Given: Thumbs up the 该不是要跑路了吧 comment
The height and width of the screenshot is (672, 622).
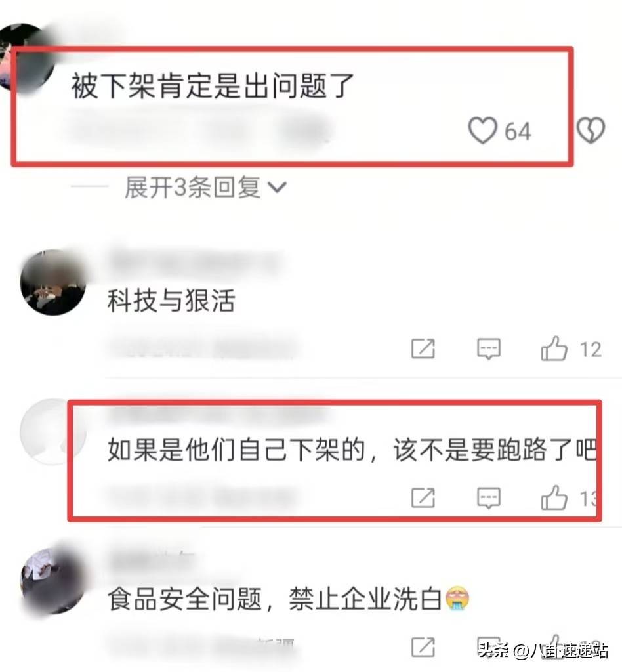Looking at the screenshot, I should pos(554,497).
